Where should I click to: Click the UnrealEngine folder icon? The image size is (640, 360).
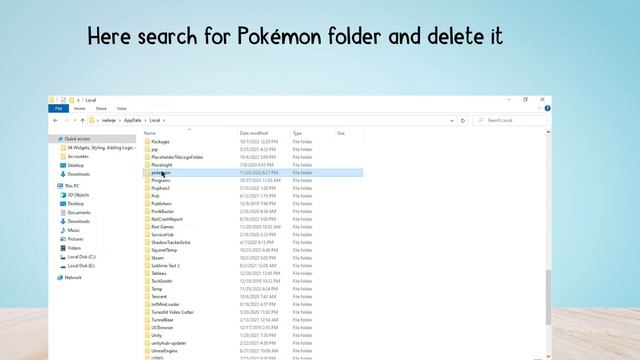[147, 351]
